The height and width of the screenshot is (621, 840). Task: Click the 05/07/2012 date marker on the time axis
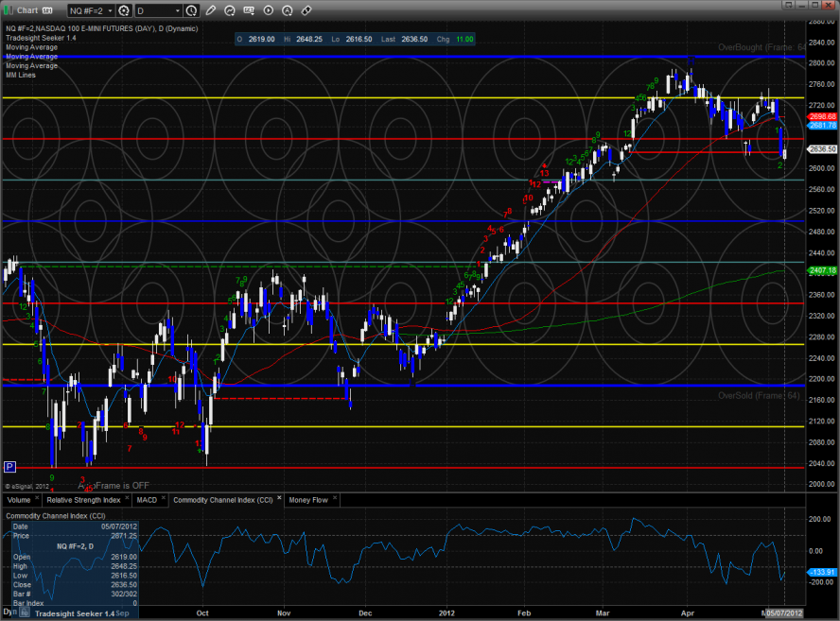click(x=784, y=612)
